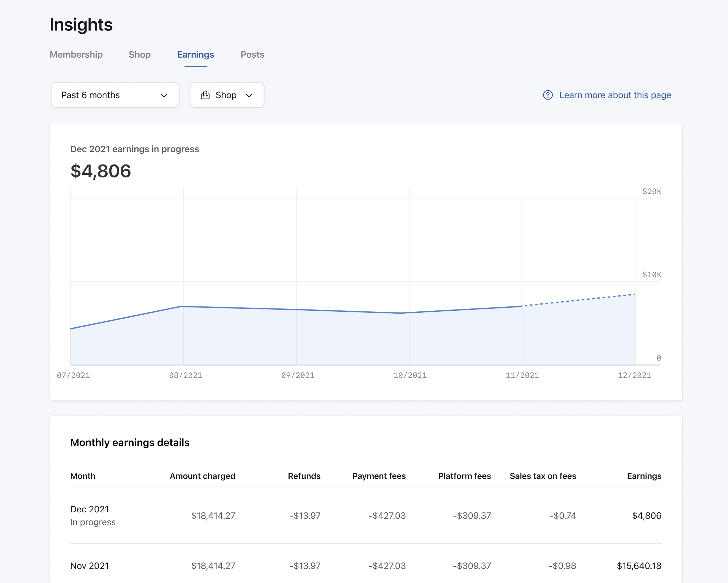Click the Earnings column header
This screenshot has height=583, width=728.
(x=644, y=476)
